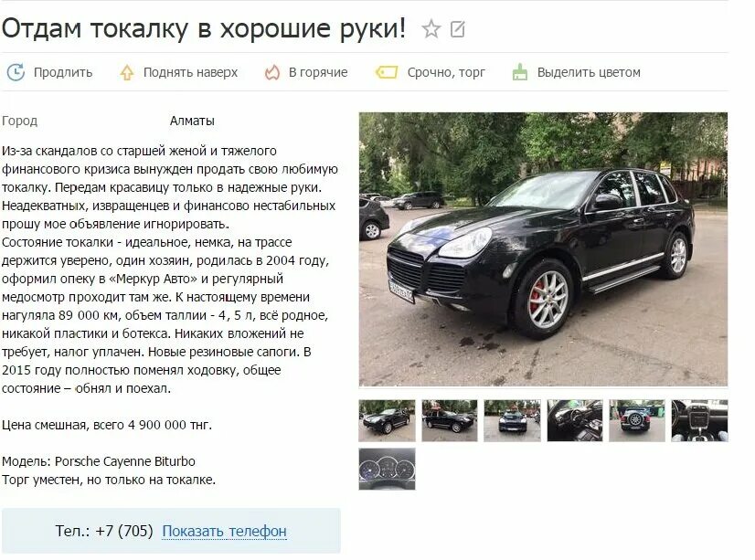View the second thumbnail showing side view
The width and height of the screenshot is (755, 560).
click(450, 420)
